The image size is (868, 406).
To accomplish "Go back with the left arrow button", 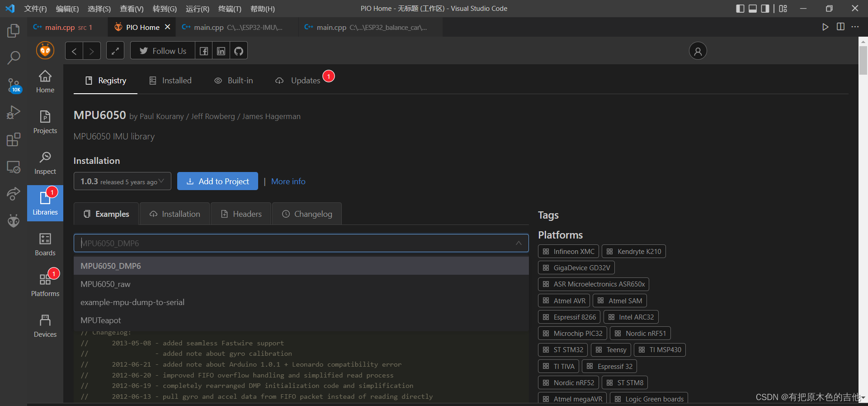I will click(74, 51).
